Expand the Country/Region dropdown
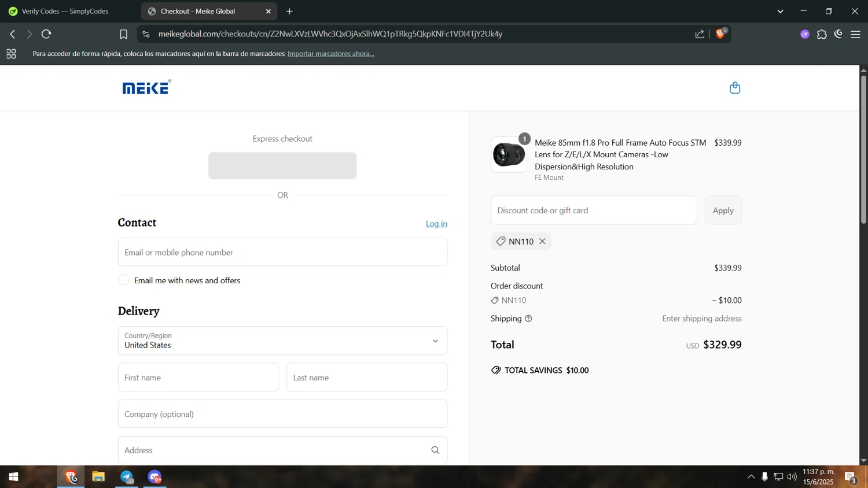868x488 pixels. click(x=282, y=341)
